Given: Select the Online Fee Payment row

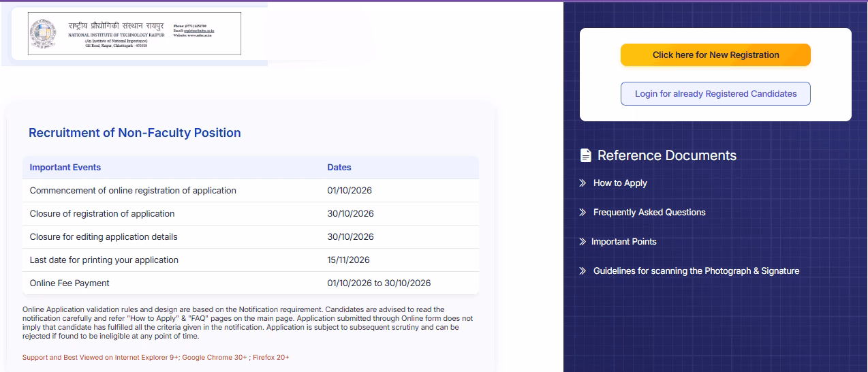Looking at the screenshot, I should [x=251, y=283].
